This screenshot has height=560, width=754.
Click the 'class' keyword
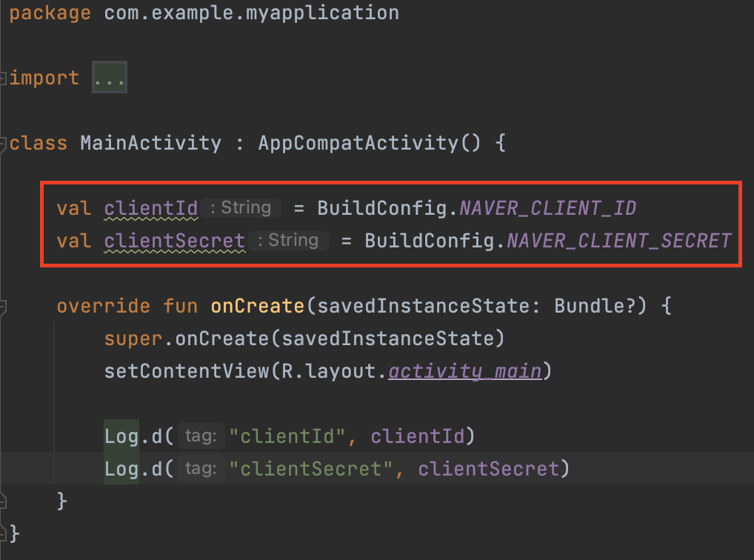(x=39, y=143)
